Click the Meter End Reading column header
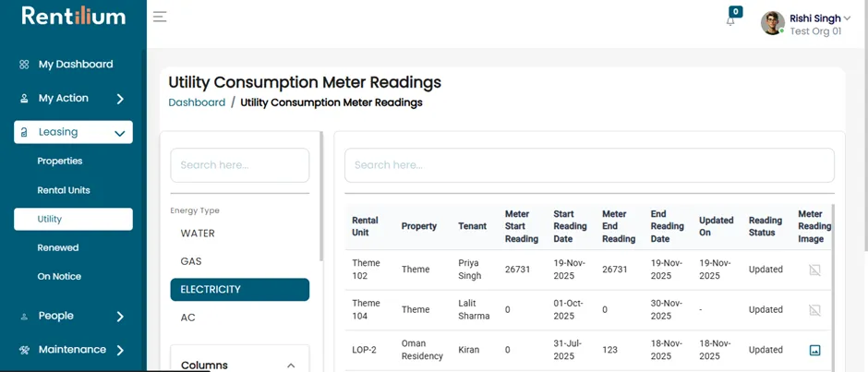This screenshot has width=868, height=372. pos(619,226)
